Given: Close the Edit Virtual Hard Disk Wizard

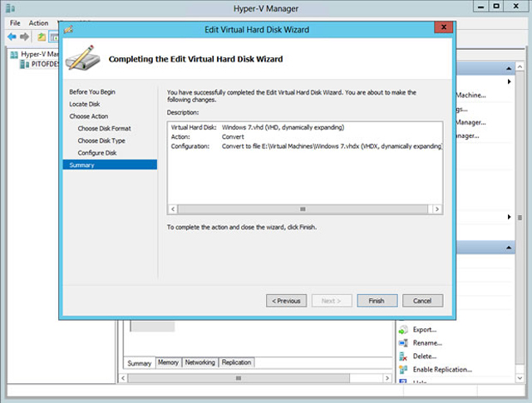Looking at the screenshot, I should (x=443, y=27).
